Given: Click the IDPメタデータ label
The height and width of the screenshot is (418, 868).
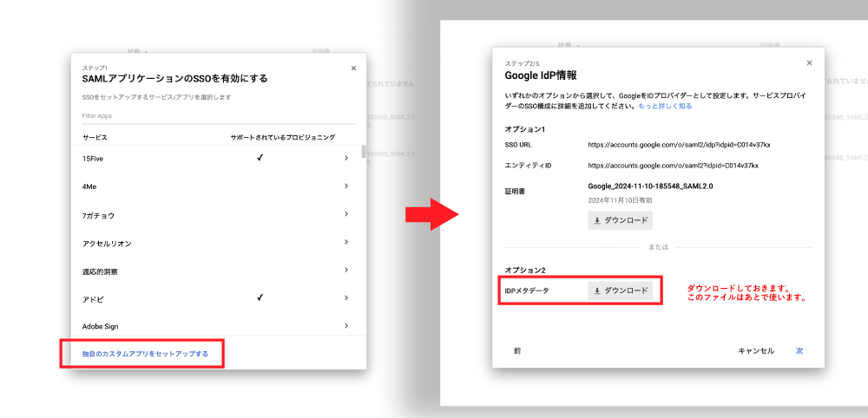Looking at the screenshot, I should click(527, 291).
